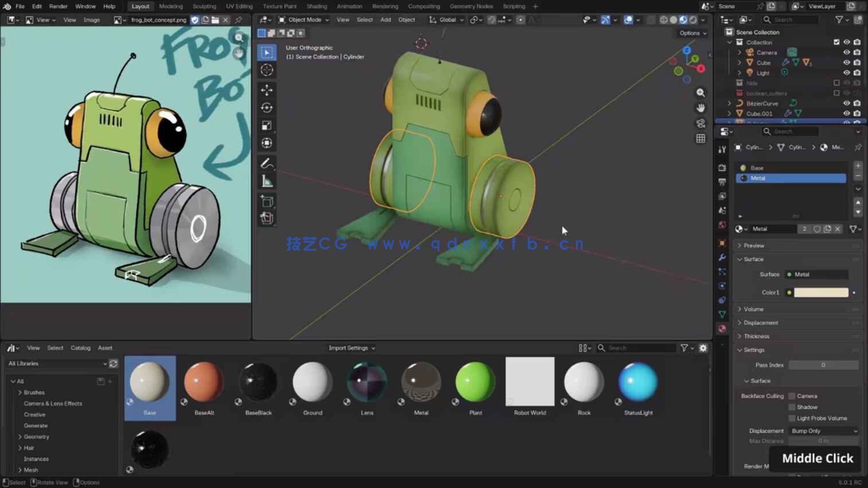Open the viewport Options button
868x488 pixels.
(x=691, y=33)
